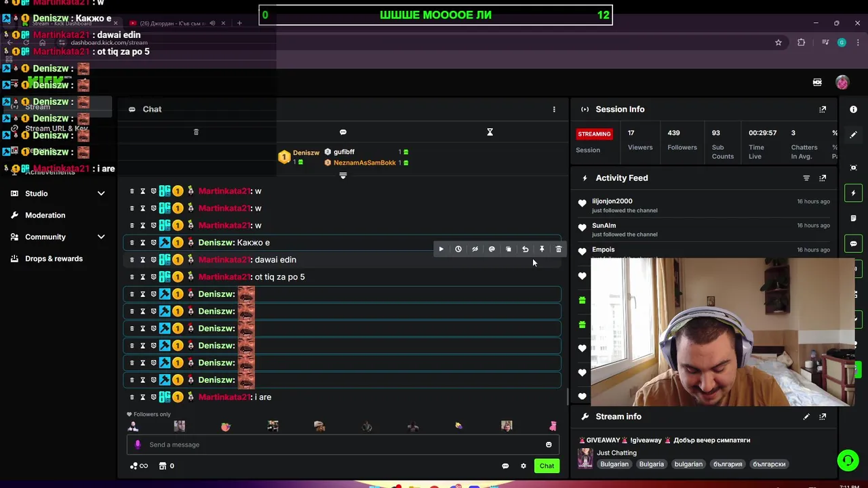
Task: Open chat settings gear icon
Action: click(x=524, y=466)
